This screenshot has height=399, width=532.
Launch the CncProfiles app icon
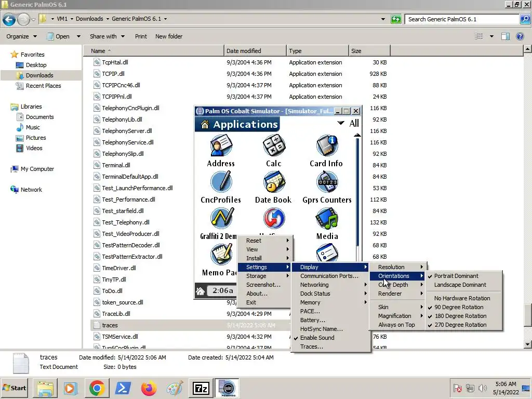tap(221, 182)
